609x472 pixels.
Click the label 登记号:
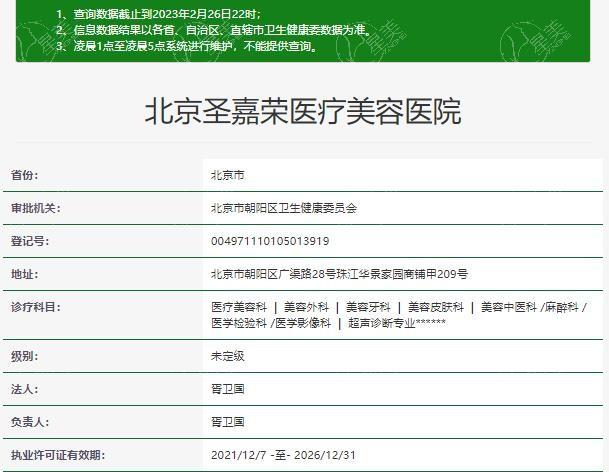pos(30,241)
